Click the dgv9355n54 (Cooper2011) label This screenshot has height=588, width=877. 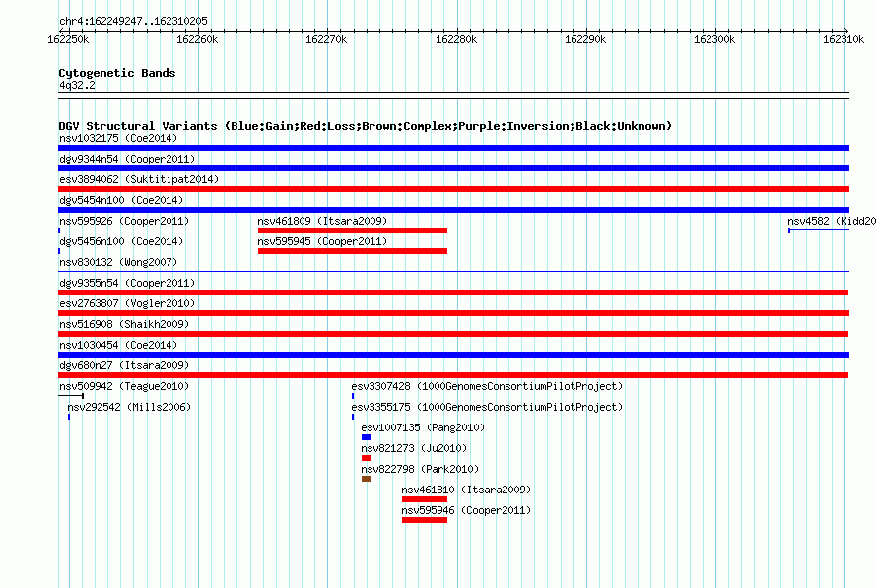pos(127,283)
